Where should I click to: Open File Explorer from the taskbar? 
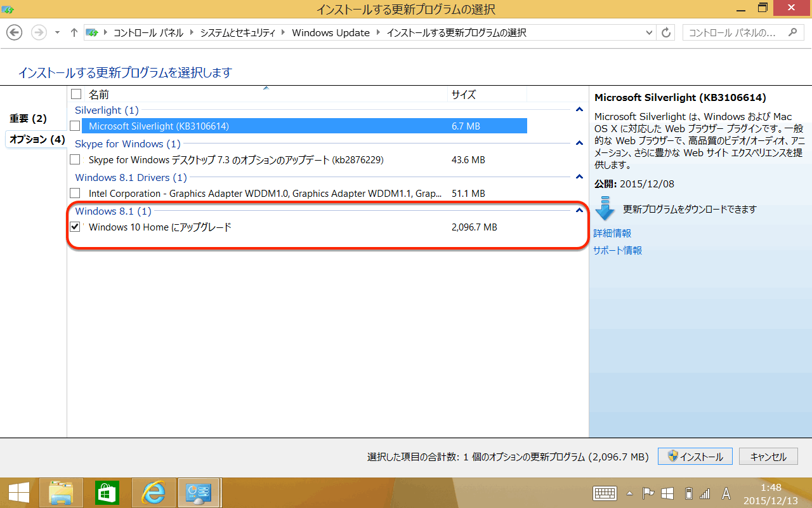point(61,493)
